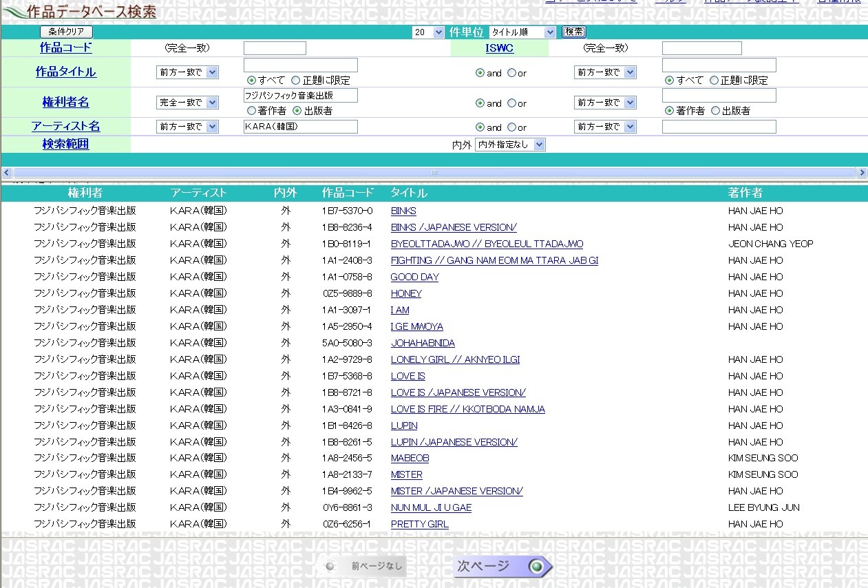Screen dimensions: 868x588
Task: Select left 出版者 radio under 権利者名
Action: (297, 111)
